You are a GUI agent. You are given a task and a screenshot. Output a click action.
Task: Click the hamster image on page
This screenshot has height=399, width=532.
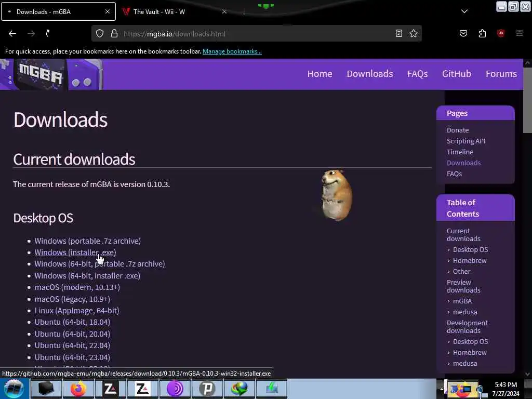[337, 195]
